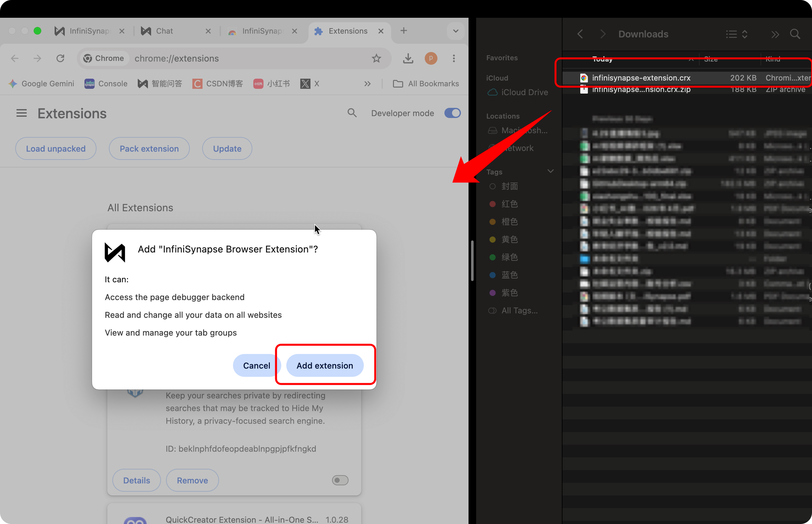The width and height of the screenshot is (812, 524).
Task: Search extensions with magnifier icon
Action: click(x=352, y=113)
